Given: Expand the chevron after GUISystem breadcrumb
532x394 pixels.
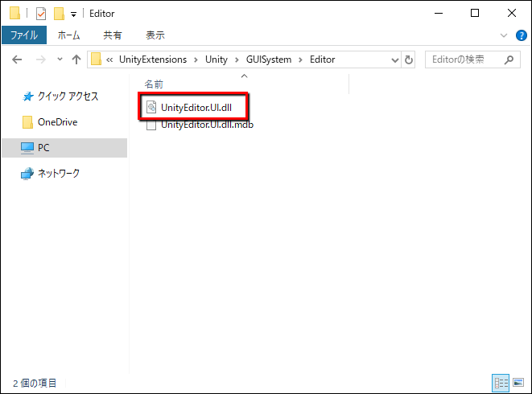Looking at the screenshot, I should [x=300, y=60].
